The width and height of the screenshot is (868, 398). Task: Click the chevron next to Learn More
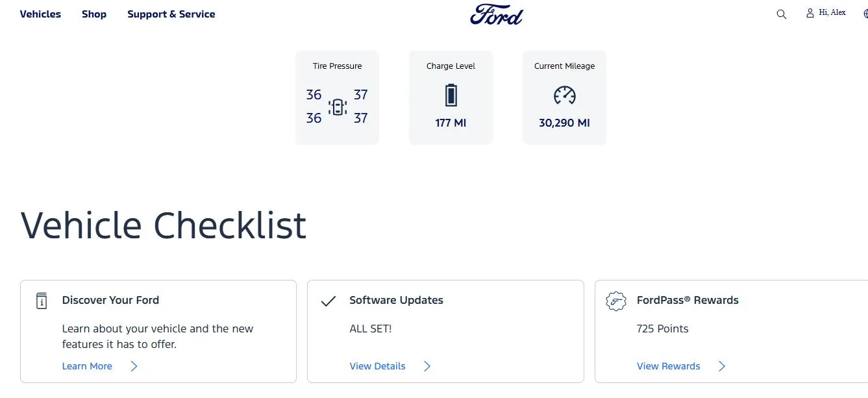pyautogui.click(x=134, y=366)
